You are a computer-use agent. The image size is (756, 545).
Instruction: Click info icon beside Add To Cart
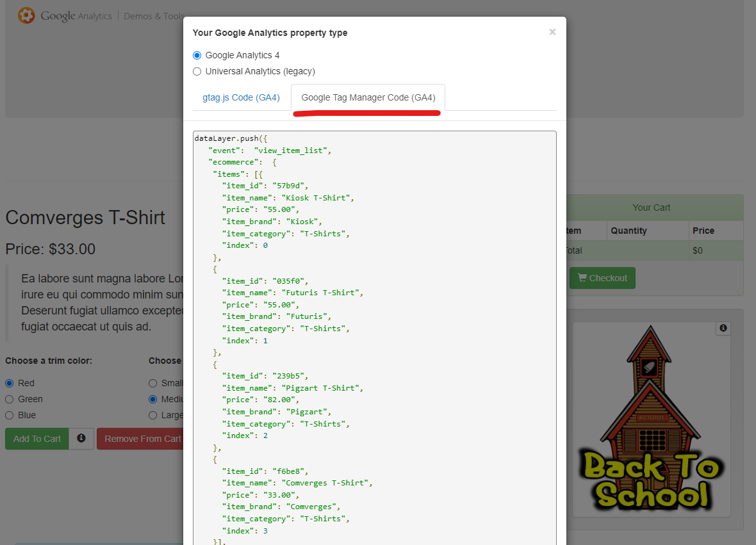[x=81, y=439]
